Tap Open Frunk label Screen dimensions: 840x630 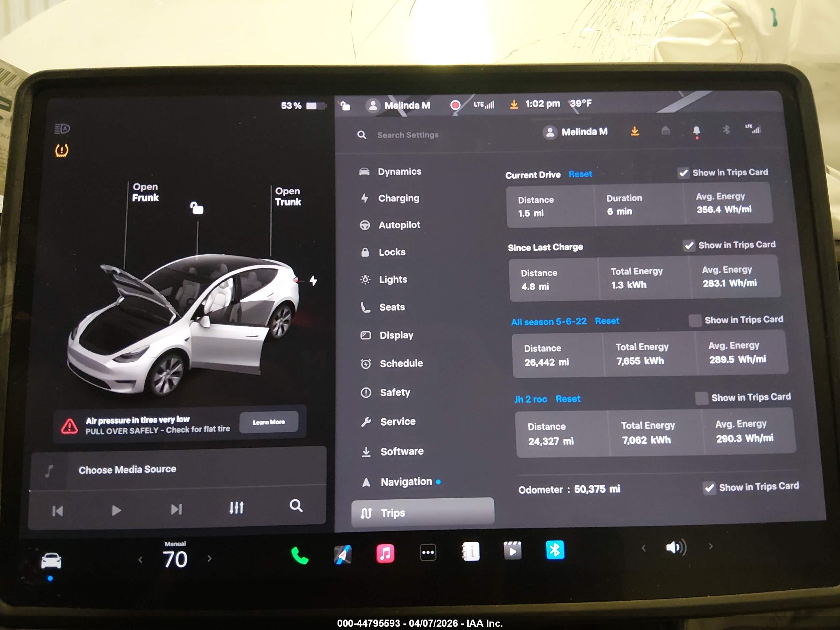(x=145, y=192)
